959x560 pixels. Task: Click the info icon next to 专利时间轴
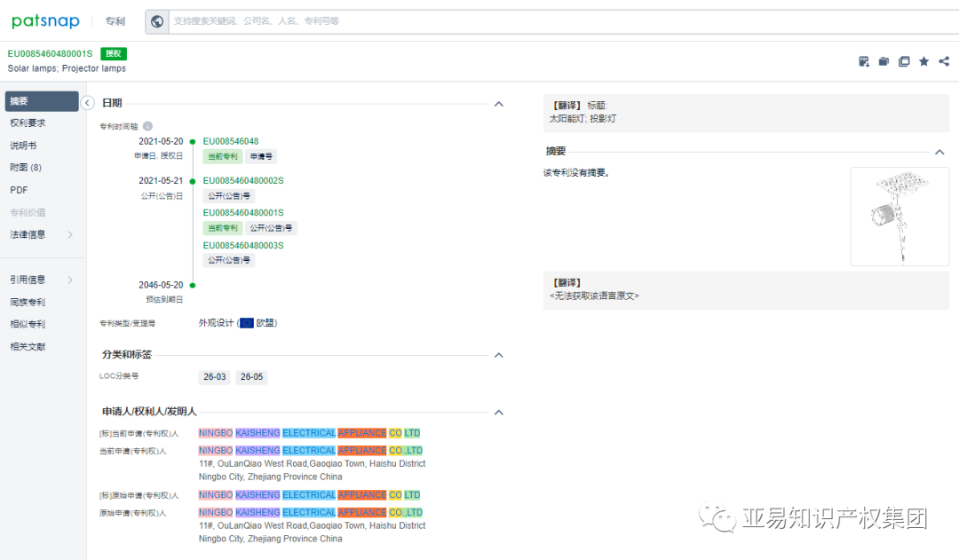tap(147, 126)
